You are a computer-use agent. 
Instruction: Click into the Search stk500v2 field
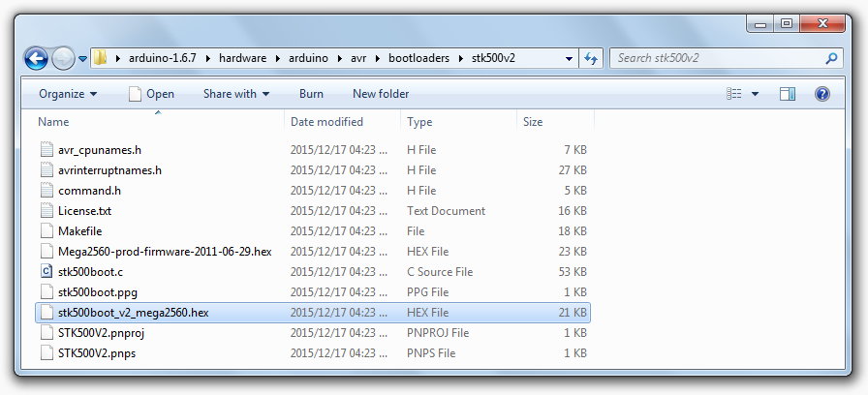[717, 58]
